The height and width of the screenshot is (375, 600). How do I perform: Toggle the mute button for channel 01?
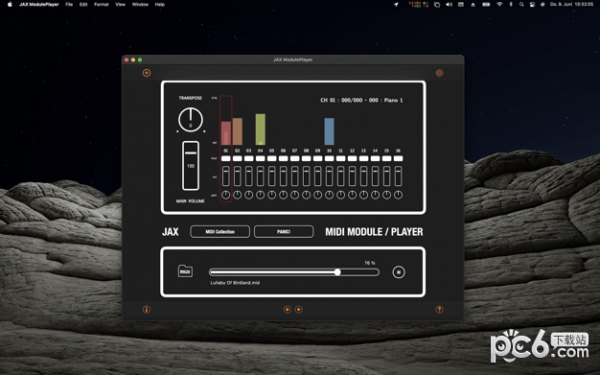tap(226, 158)
